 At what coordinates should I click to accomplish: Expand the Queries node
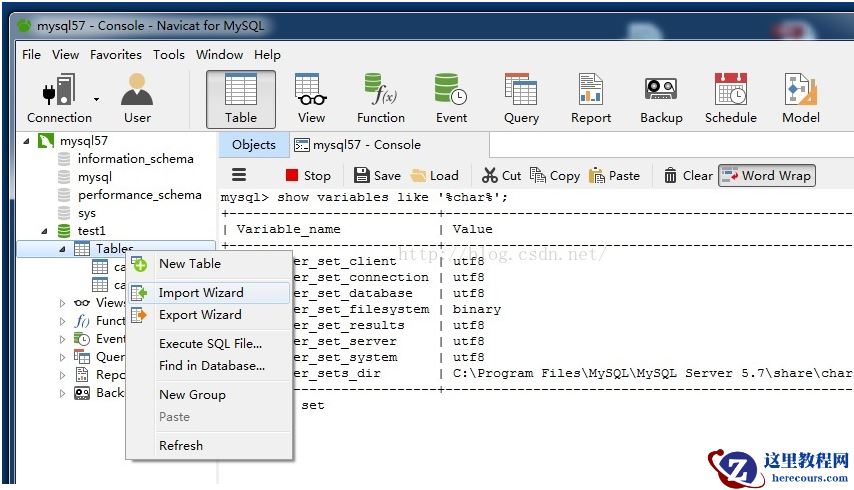[x=62, y=357]
